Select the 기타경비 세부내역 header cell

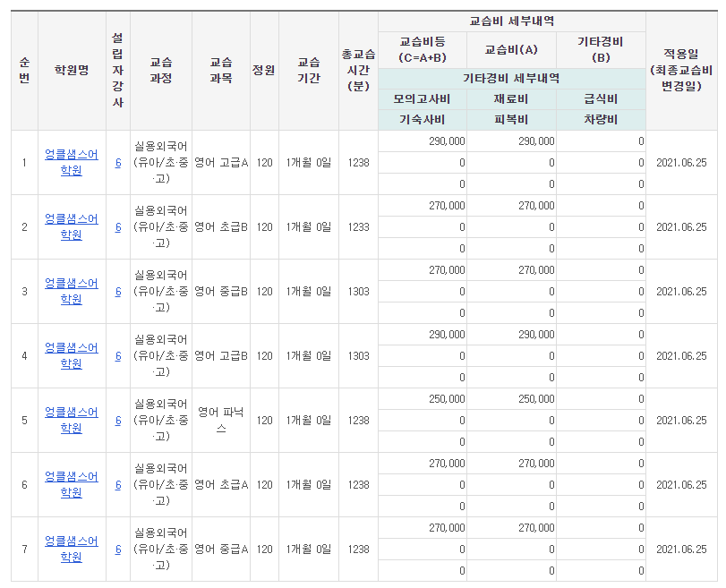pos(511,78)
